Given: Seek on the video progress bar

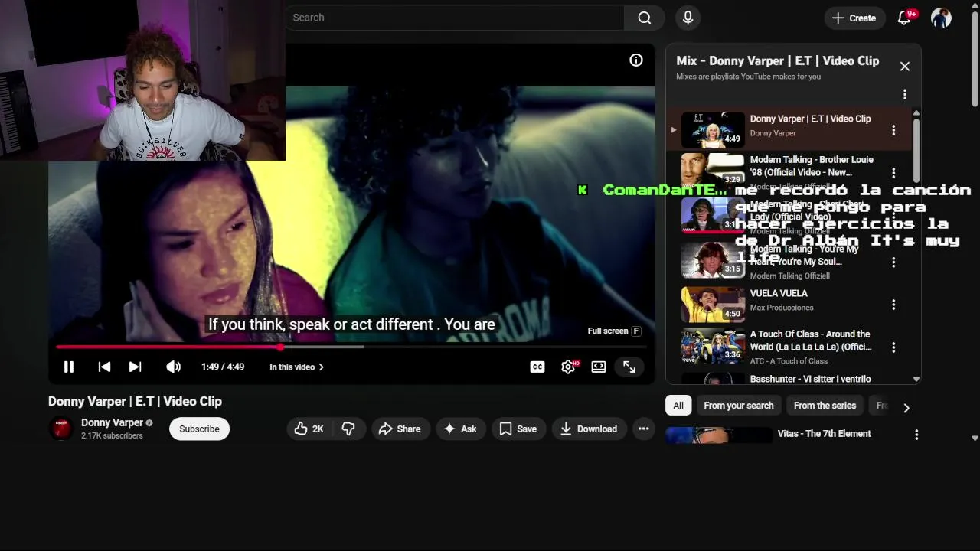Looking at the screenshot, I should (x=351, y=347).
